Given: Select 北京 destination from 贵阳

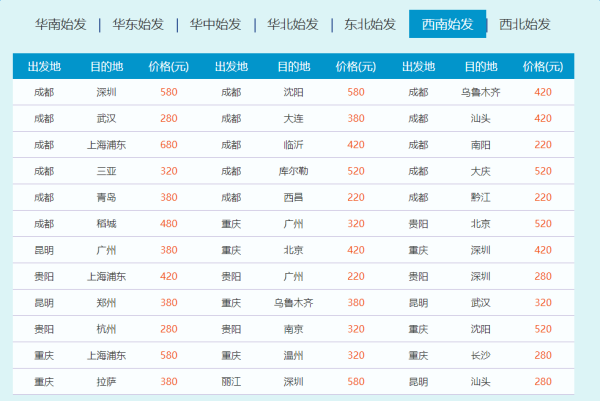Looking at the screenshot, I should coord(481,224).
